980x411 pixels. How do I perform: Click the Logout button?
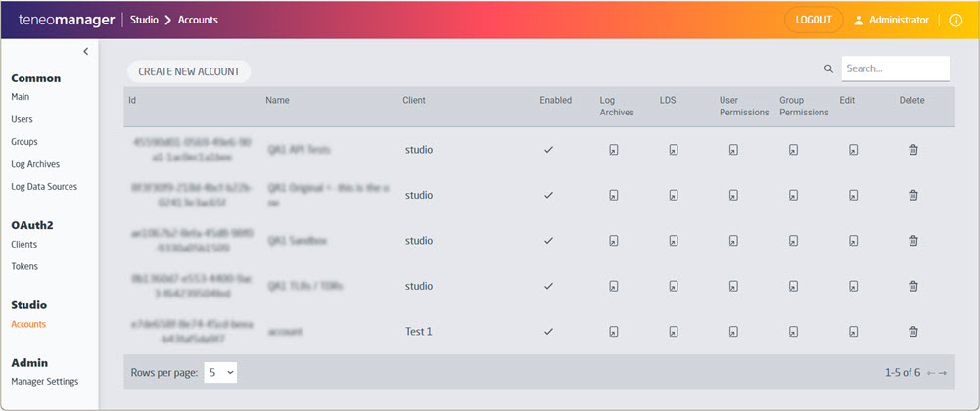[x=814, y=21]
